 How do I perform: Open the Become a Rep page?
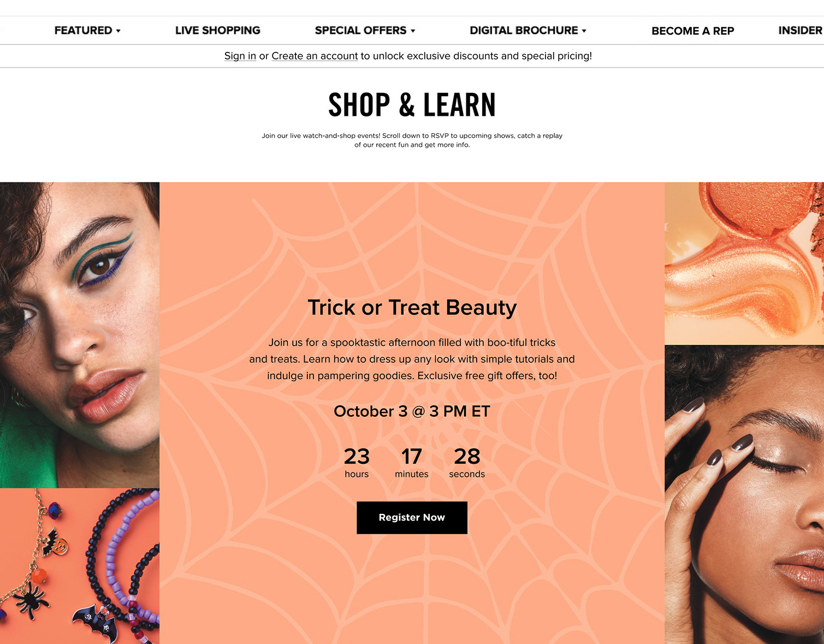coord(692,31)
